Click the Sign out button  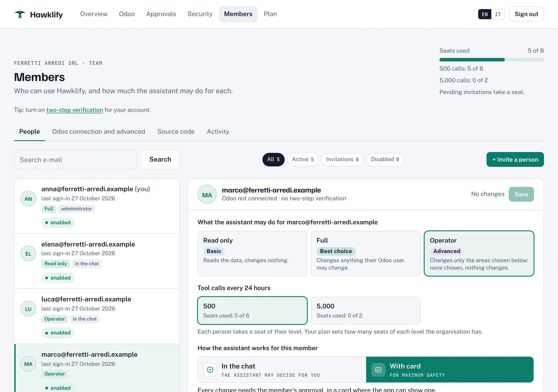pyautogui.click(x=526, y=14)
